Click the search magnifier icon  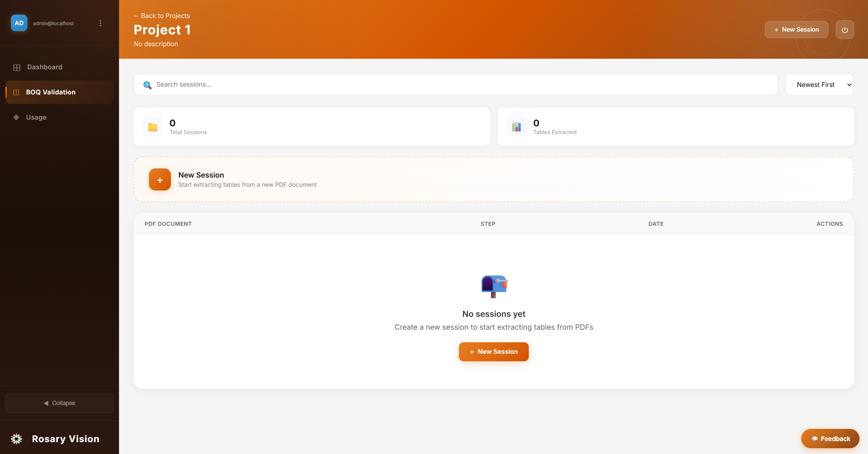pyautogui.click(x=147, y=85)
